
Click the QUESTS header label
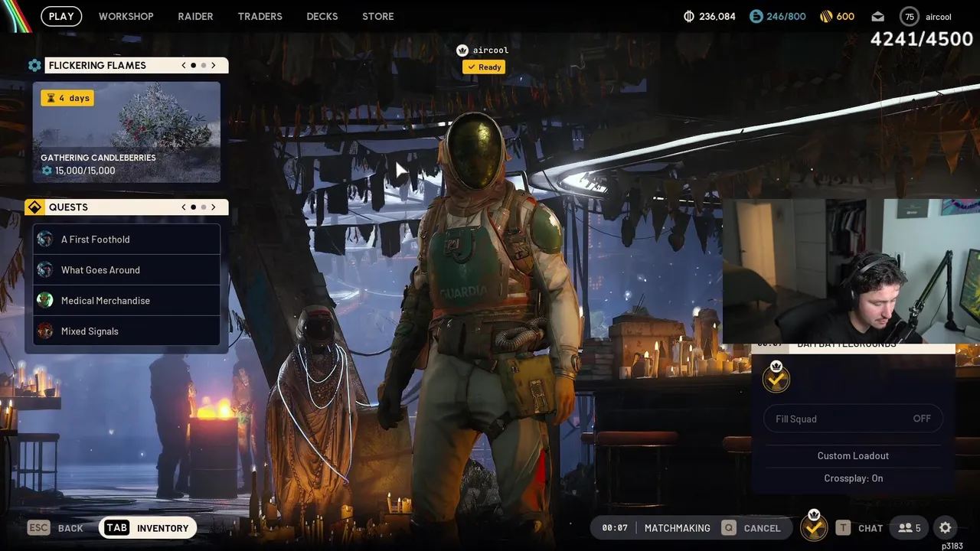68,207
